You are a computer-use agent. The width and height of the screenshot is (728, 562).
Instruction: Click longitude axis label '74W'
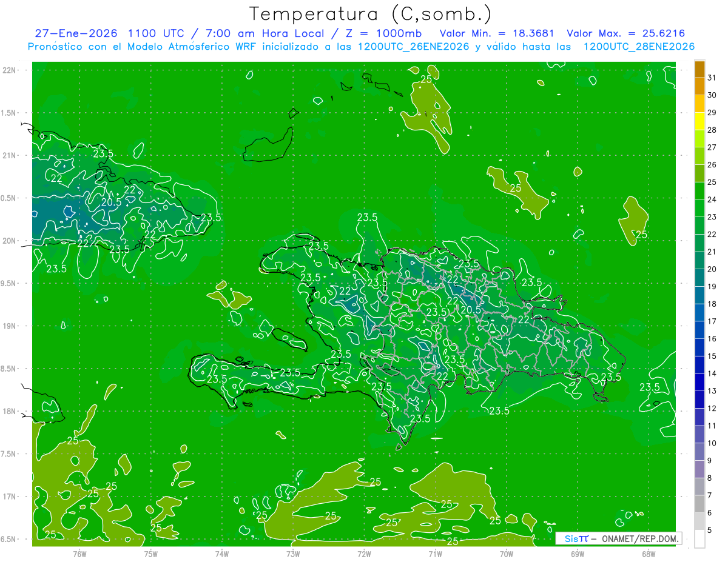click(222, 554)
